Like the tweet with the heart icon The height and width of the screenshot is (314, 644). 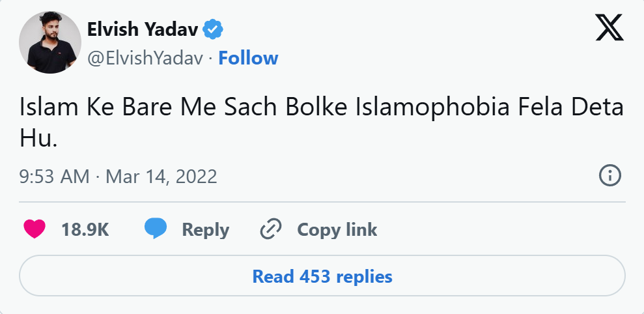(x=35, y=229)
